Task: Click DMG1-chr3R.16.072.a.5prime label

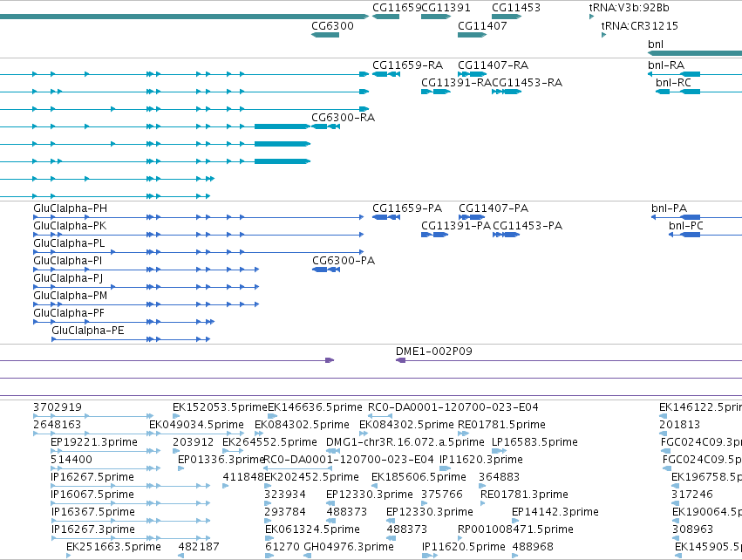Action: [x=405, y=442]
